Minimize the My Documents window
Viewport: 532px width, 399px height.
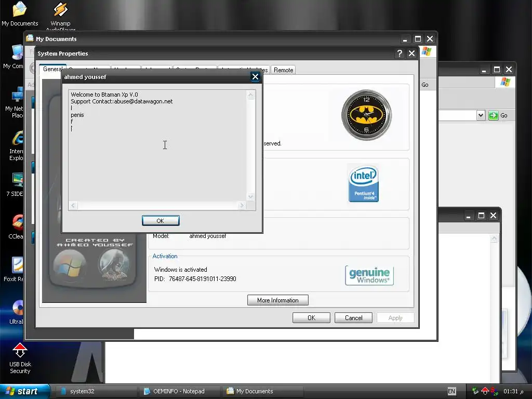coord(405,39)
